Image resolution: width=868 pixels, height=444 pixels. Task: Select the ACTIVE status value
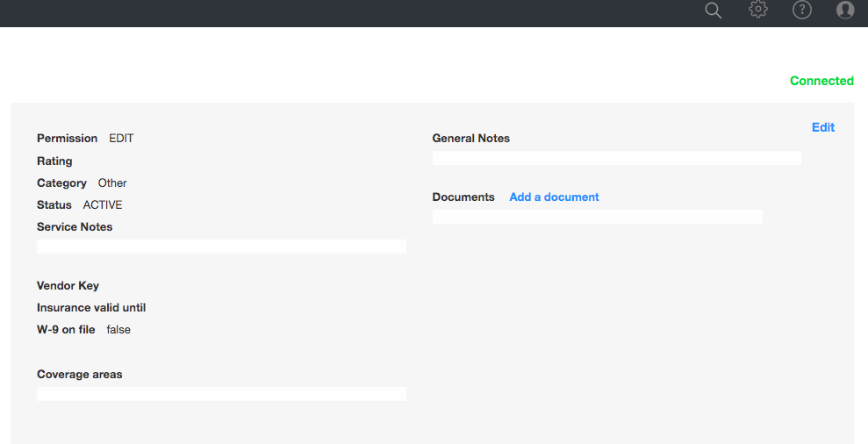(103, 205)
